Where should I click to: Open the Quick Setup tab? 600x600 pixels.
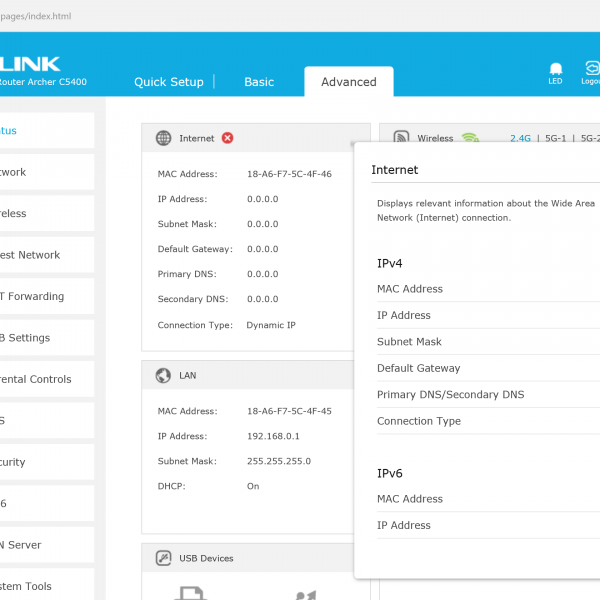coord(169,82)
